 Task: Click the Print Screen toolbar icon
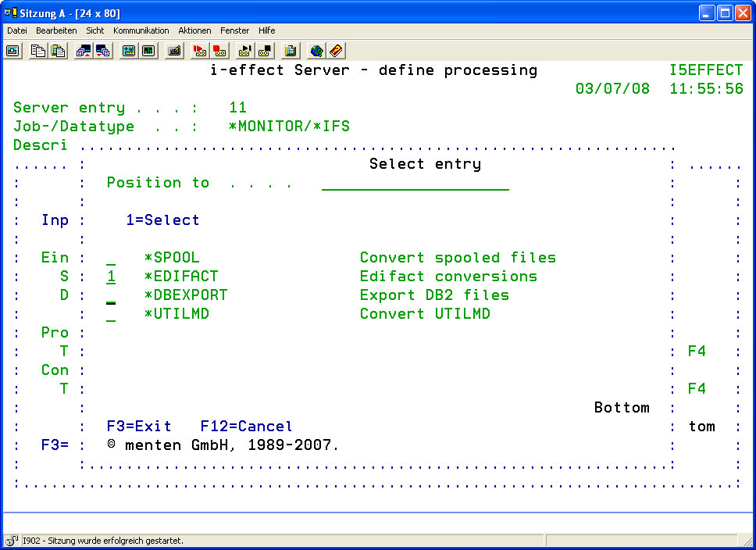point(13,51)
